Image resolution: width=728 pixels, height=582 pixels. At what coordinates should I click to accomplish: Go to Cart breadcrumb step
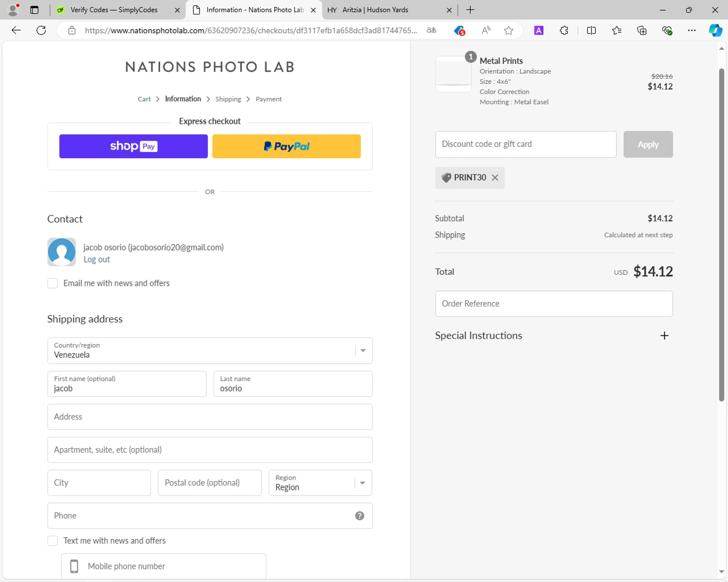click(x=144, y=99)
